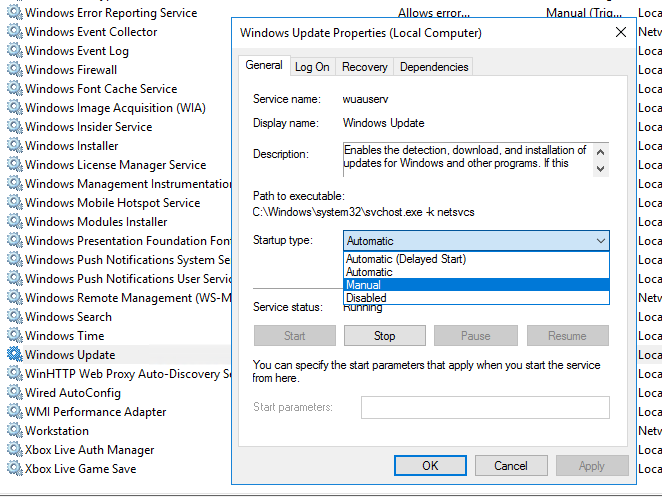The image size is (662, 497).
Task: Select Disabled in the startup type list
Action: [476, 298]
